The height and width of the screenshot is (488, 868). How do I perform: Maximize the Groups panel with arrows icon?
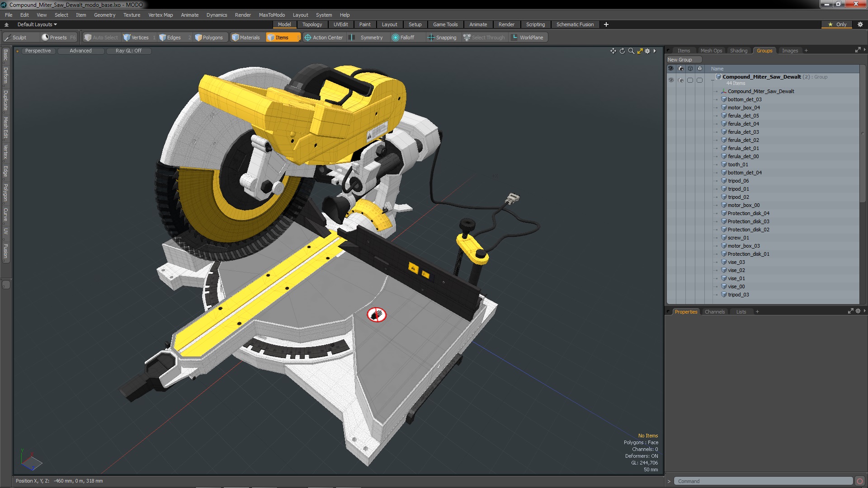[x=858, y=50]
